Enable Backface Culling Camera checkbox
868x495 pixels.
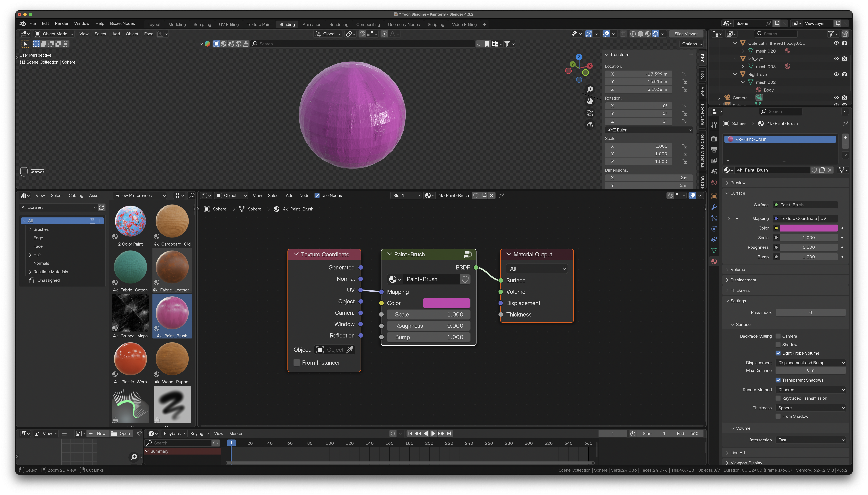(778, 336)
